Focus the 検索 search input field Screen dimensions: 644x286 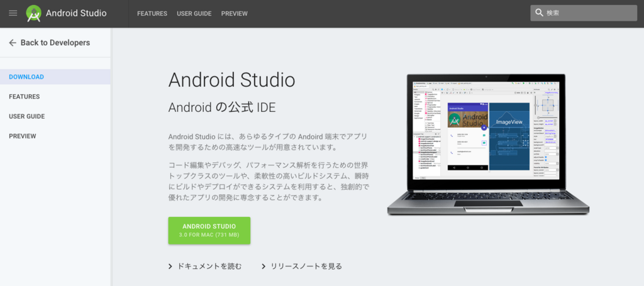(584, 13)
